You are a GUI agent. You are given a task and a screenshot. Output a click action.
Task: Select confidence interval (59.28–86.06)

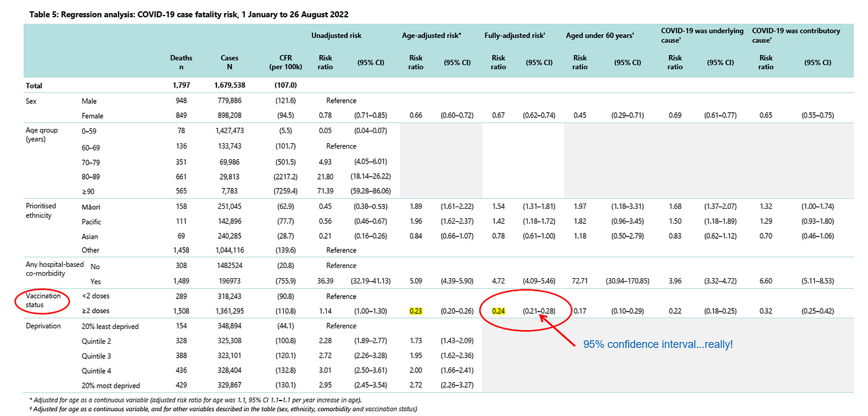click(x=370, y=192)
